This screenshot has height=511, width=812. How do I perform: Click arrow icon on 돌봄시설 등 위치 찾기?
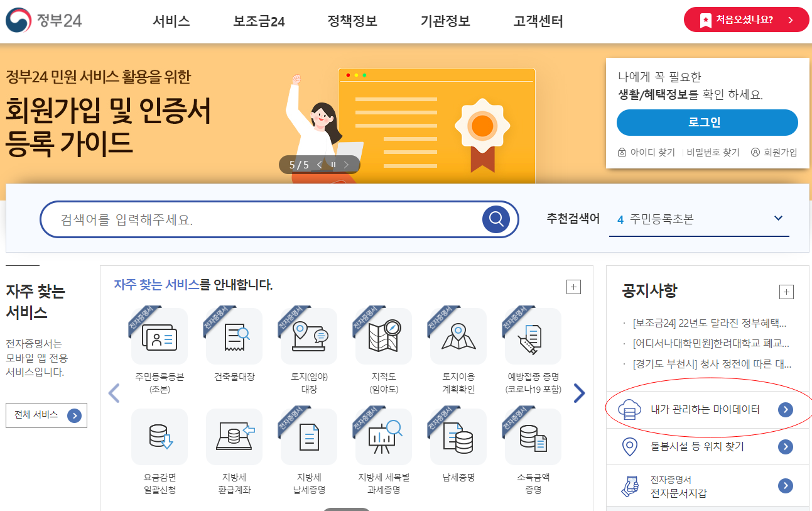(785, 447)
